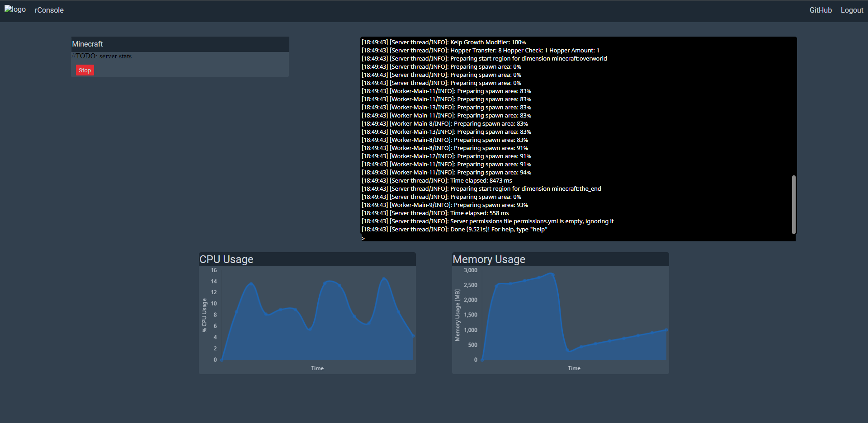The height and width of the screenshot is (423, 868).
Task: Click the Time axis label under CPU chart
Action: pyautogui.click(x=317, y=368)
